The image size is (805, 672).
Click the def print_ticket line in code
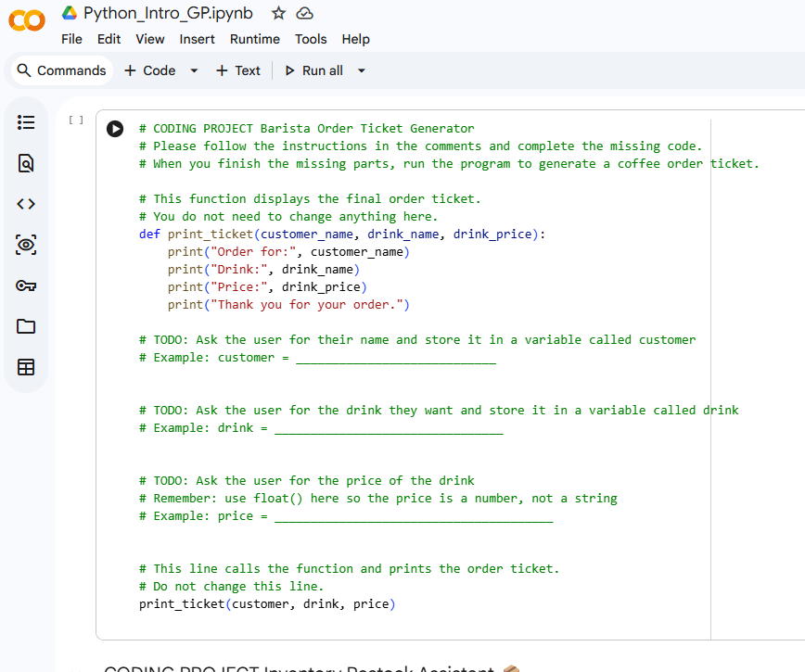[x=342, y=235]
